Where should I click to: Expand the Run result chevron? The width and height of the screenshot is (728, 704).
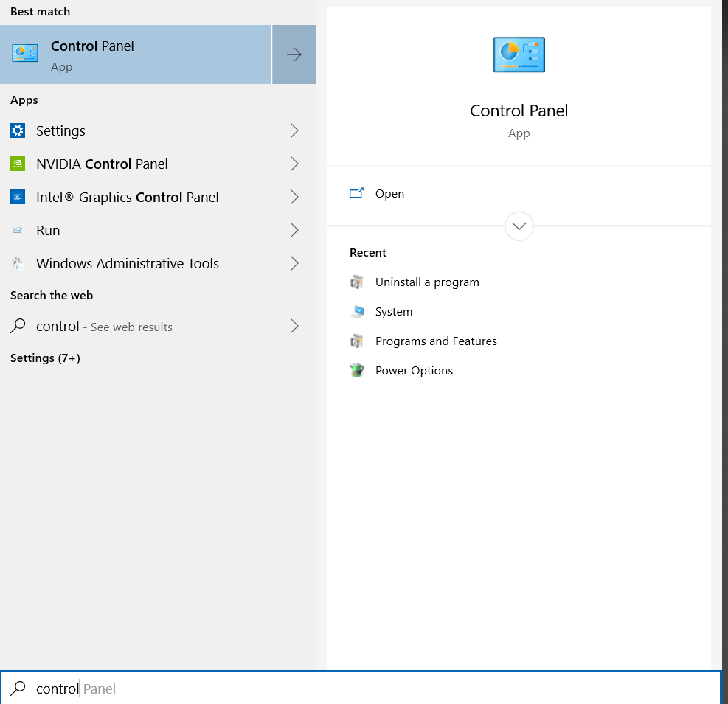294,230
